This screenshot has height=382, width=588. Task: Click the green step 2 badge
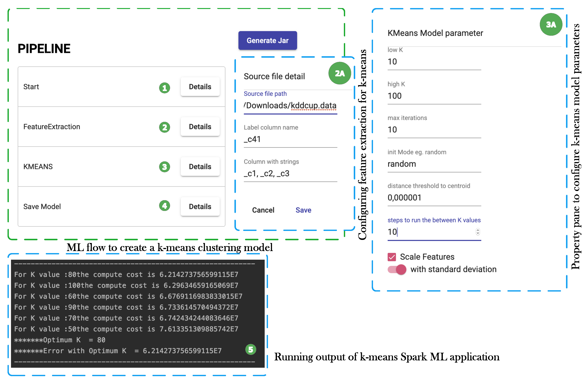[165, 127]
